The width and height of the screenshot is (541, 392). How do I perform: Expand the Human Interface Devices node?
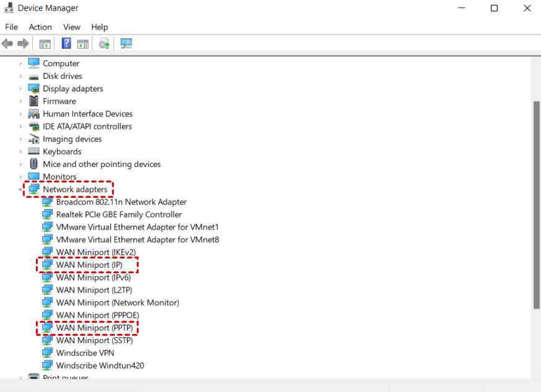20,114
